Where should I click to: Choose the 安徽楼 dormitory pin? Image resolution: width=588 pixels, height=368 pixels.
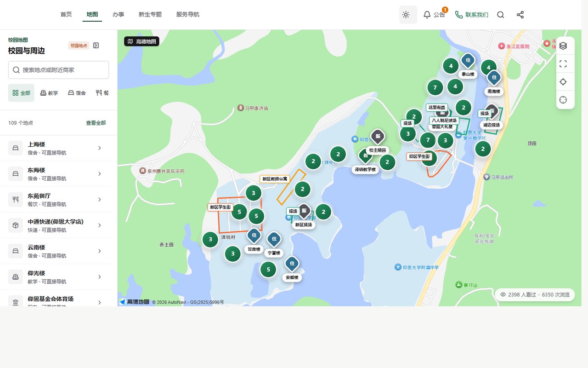click(x=292, y=264)
